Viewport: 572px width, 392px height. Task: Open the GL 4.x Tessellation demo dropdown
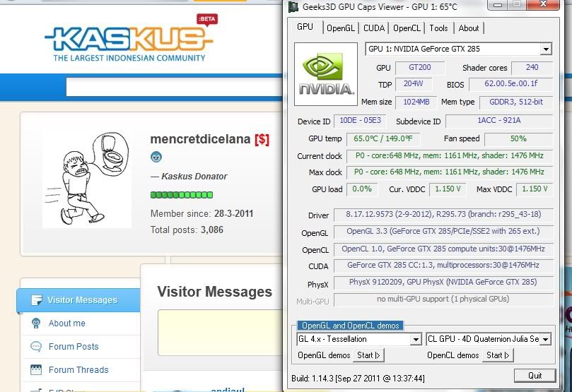tap(416, 340)
